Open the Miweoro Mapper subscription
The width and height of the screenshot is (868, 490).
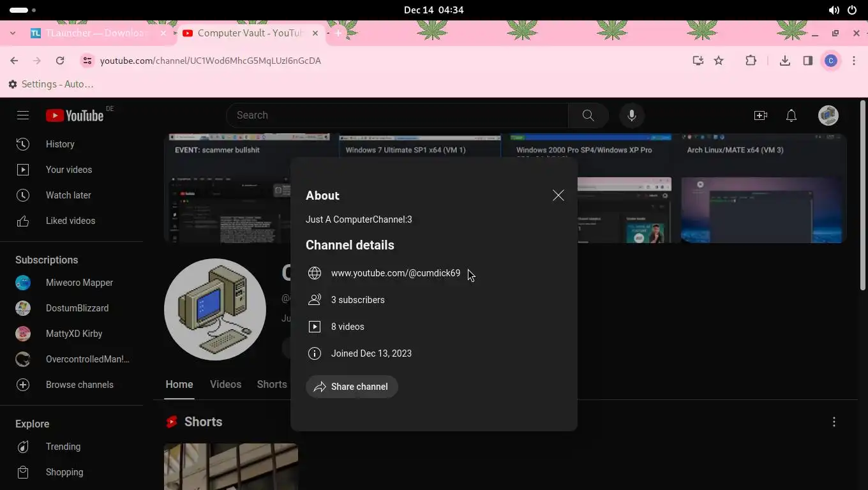(x=71, y=283)
